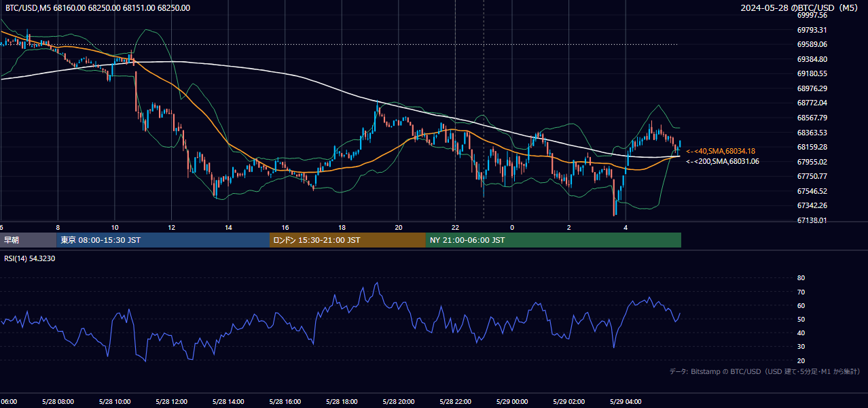The height and width of the screenshot is (408, 868).
Task: Click hour label 14 under the price chart
Action: (228, 227)
